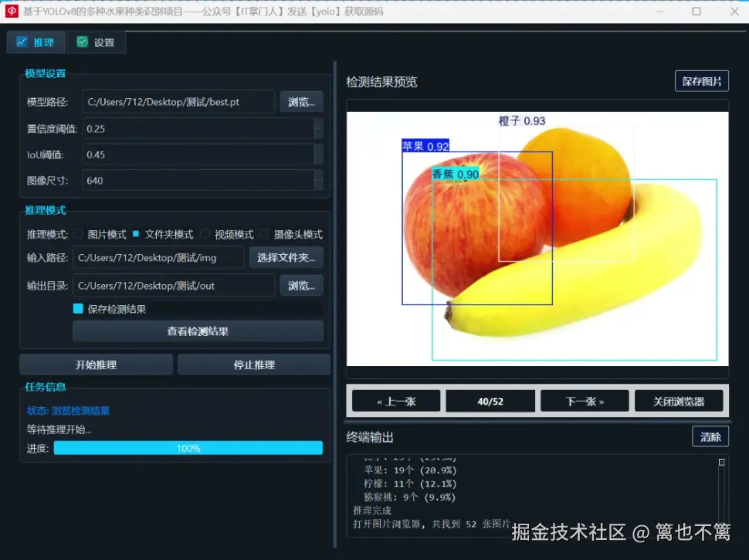Image resolution: width=749 pixels, height=560 pixels.
Task: Click the 选择文件夹 button
Action: pyautogui.click(x=286, y=257)
